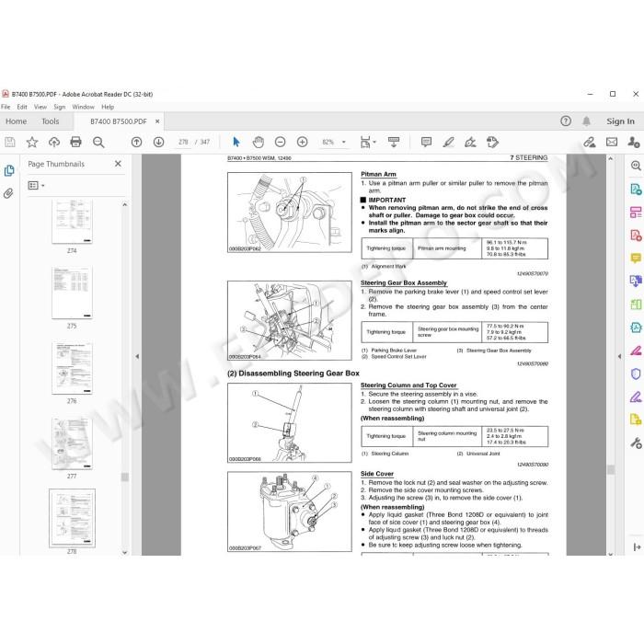The width and height of the screenshot is (644, 644).
Task: Open the Edit menu
Action: click(22, 107)
